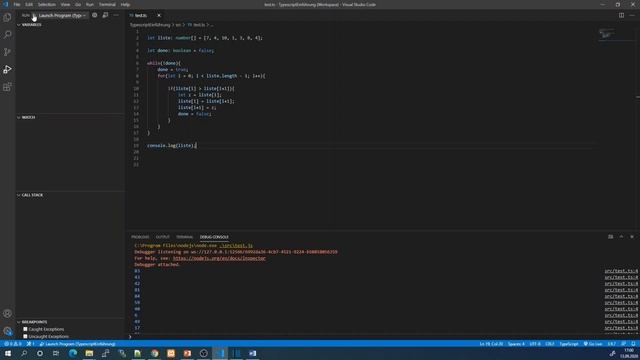Open the View menu
Screen dimensions: 640x360
tap(65, 4)
